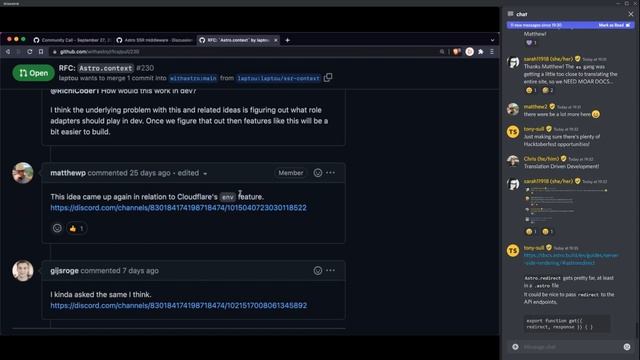Open Chris (he/him) username in chat
This screenshot has height=360, width=640.
coord(541,159)
